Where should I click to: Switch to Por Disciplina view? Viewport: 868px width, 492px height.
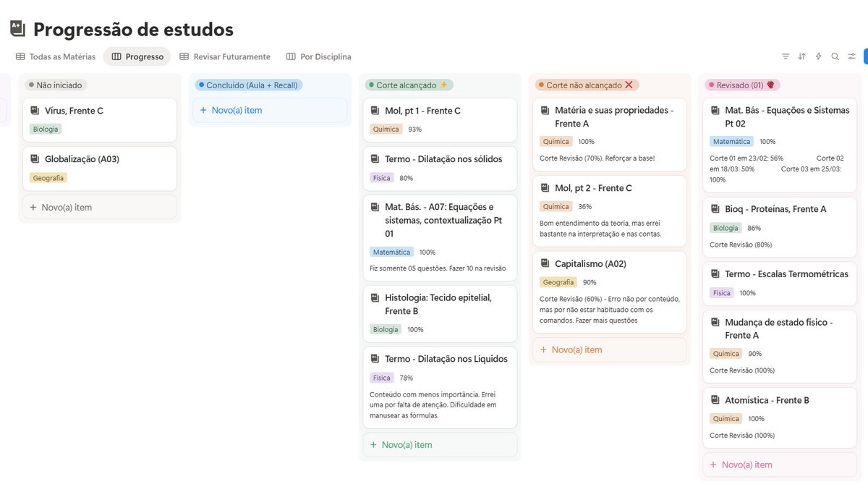[x=319, y=56]
